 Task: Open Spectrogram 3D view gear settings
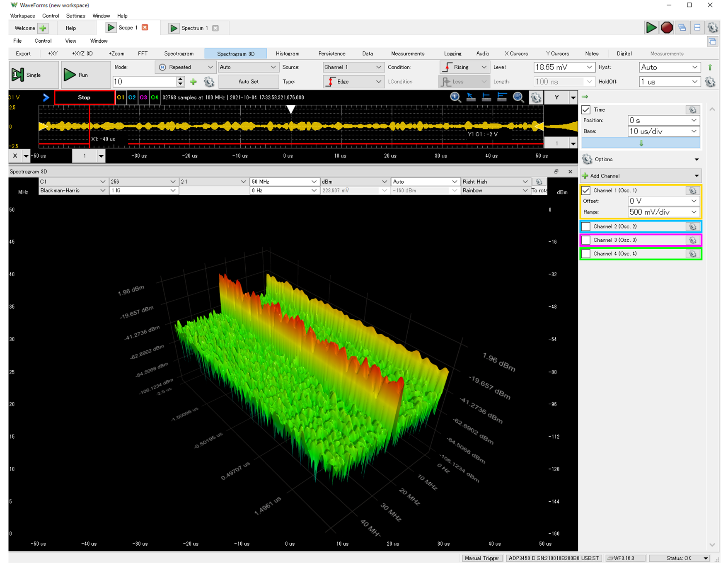[539, 182]
